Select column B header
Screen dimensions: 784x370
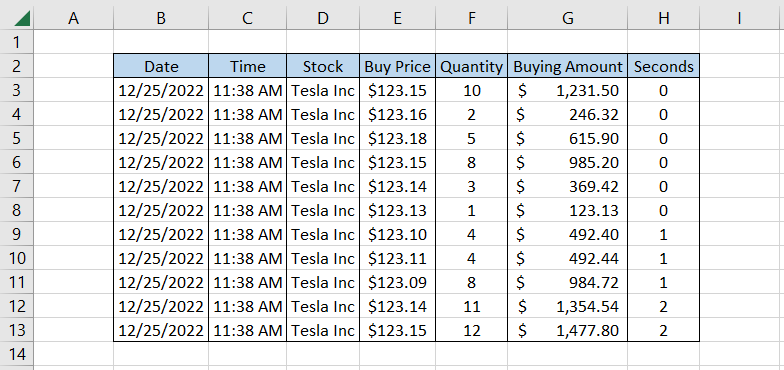click(161, 18)
